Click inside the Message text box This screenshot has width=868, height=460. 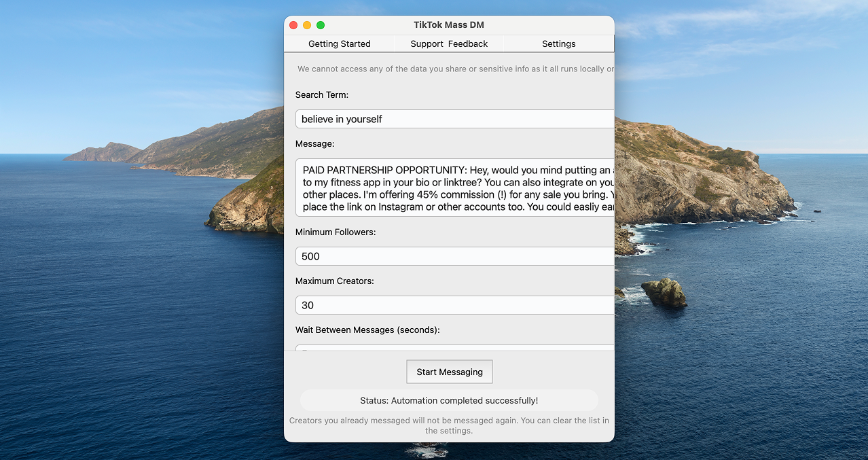click(x=455, y=188)
